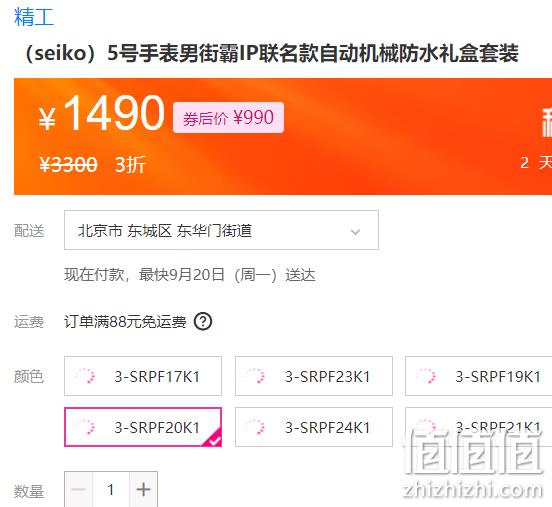Image resolution: width=552 pixels, height=507 pixels.
Task: Click the thumbnail icon in 3-SRPF20K1 option
Action: coord(85,427)
